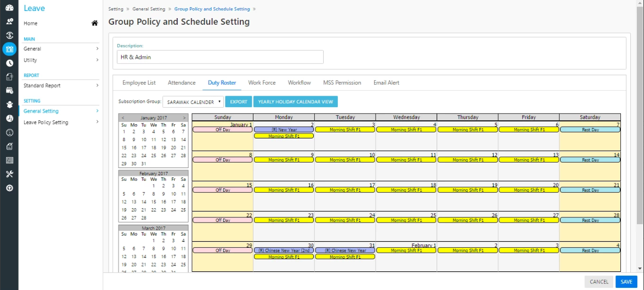Viewport: 644px width, 290px height.
Task: Expand Leave Policy Setting in the sidebar
Action: point(61,122)
